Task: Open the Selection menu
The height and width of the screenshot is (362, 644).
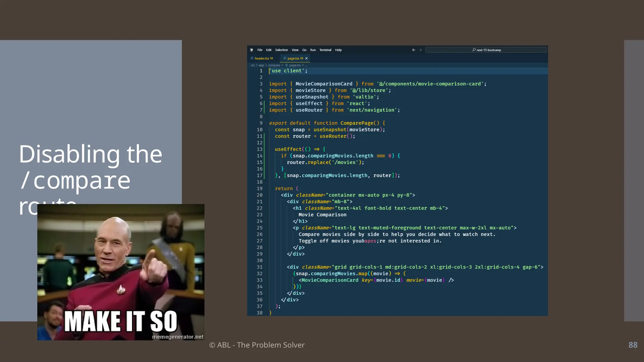Action: (281, 50)
